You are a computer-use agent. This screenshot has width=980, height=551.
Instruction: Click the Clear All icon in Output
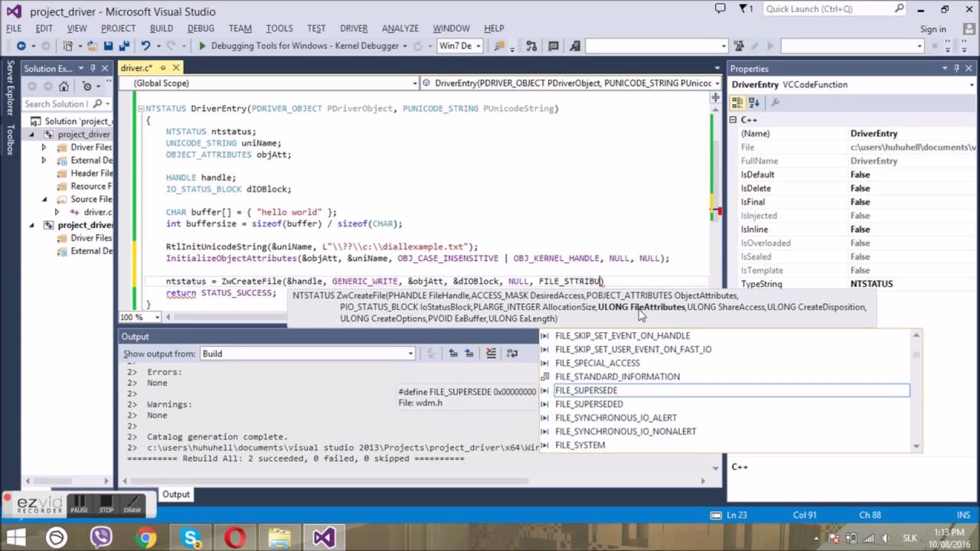pos(491,354)
